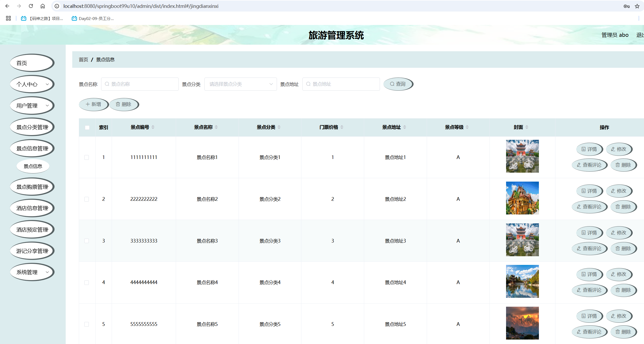Image resolution: width=644 pixels, height=344 pixels.
Task: Go to 首页 in the sidebar
Action: click(x=32, y=63)
